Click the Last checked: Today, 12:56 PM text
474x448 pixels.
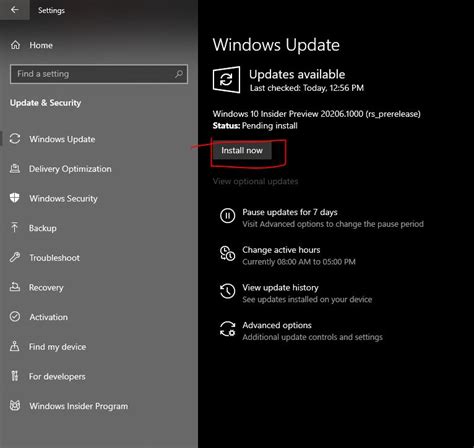[x=307, y=88]
